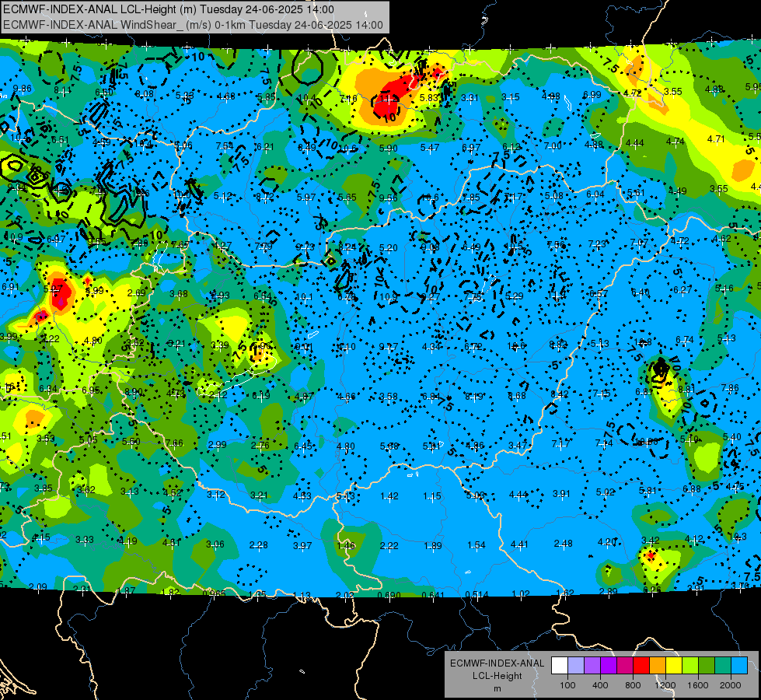Click the 'ECMWF-INDEX-ANAL' text in the legend
Viewport: 761px width, 700px height.
pos(497,663)
